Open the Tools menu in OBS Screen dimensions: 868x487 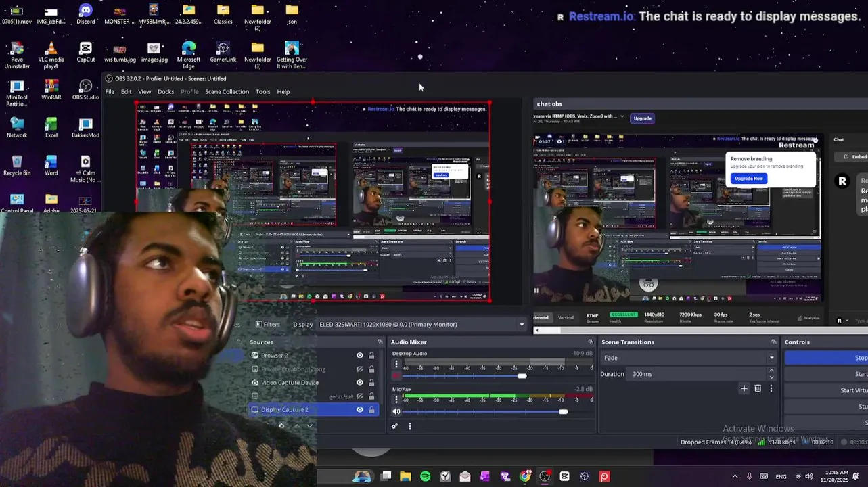pos(263,92)
